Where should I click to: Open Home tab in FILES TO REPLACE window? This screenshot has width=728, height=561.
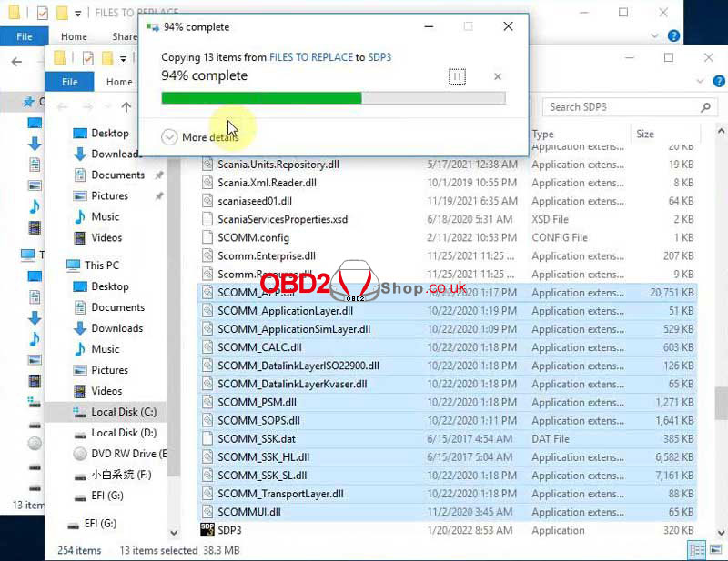pyautogui.click(x=74, y=36)
